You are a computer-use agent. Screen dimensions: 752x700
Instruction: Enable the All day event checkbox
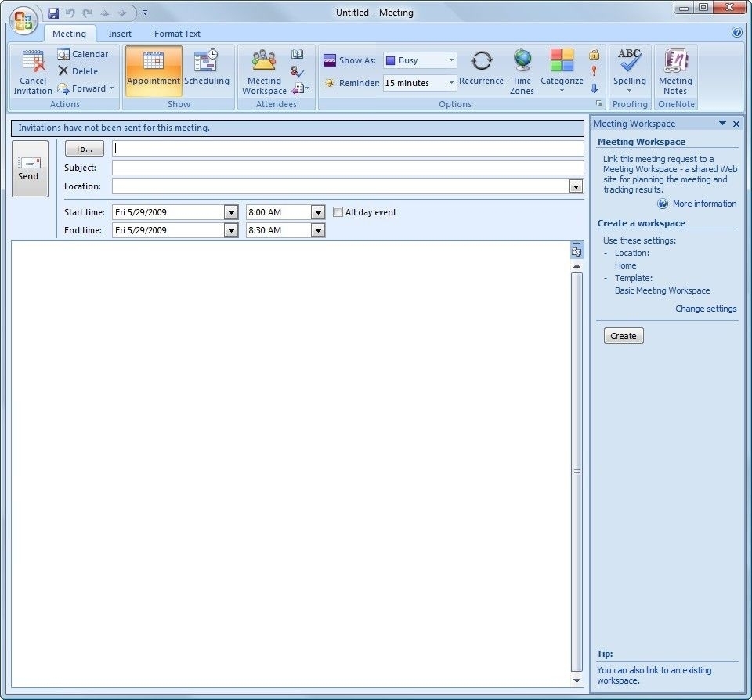click(x=338, y=211)
